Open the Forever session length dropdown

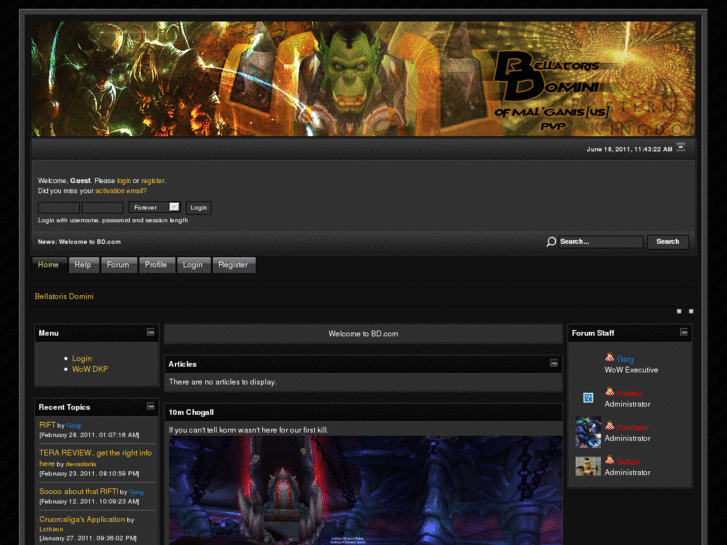pyautogui.click(x=155, y=207)
